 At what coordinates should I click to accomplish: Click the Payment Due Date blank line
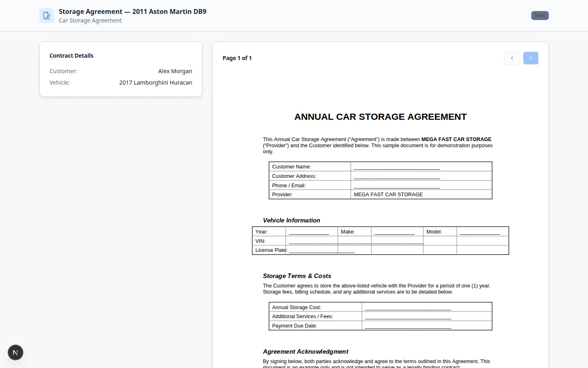[408, 326]
